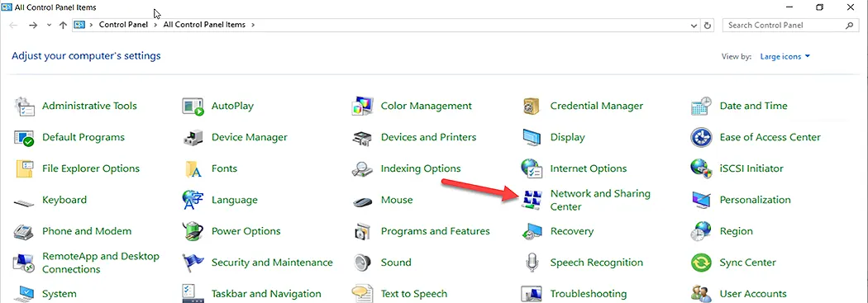868x303 pixels.
Task: Expand the address bar history dropdown
Action: tap(694, 26)
